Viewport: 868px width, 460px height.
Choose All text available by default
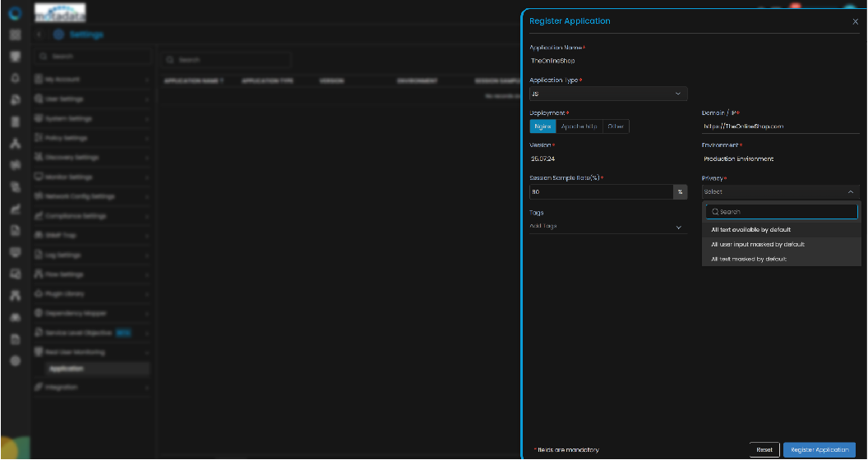(x=782, y=229)
